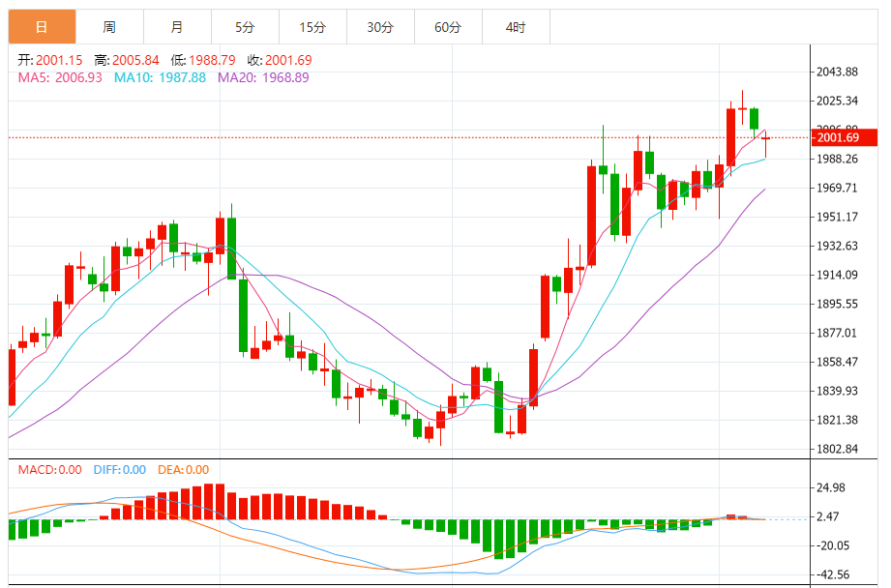The image size is (891, 588).
Task: Click the 1951.17 price axis label
Action: point(837,217)
